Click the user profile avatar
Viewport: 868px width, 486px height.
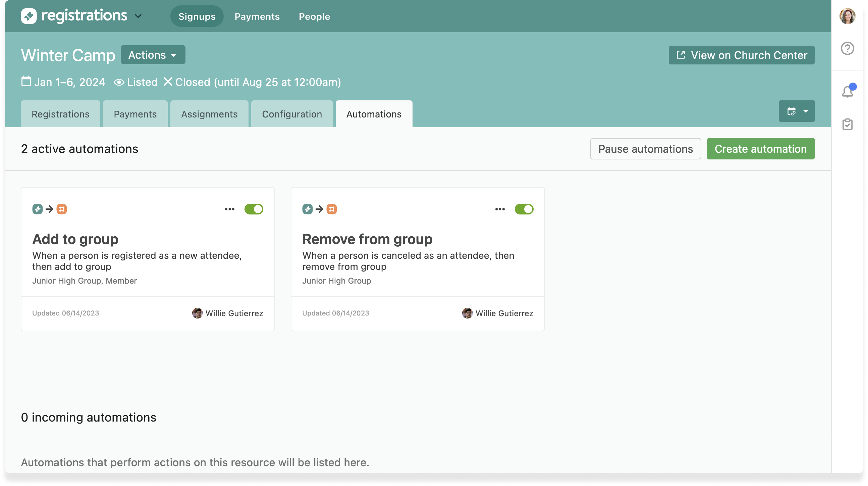point(847,16)
